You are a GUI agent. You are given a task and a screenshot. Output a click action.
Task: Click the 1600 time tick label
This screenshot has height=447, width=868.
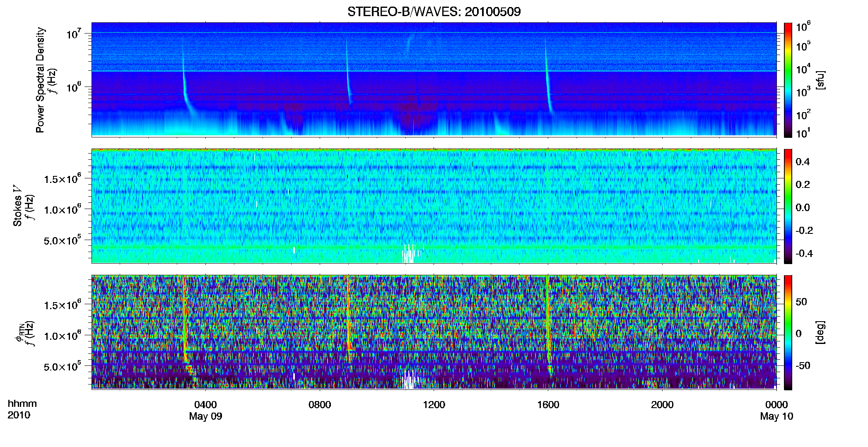coord(548,404)
